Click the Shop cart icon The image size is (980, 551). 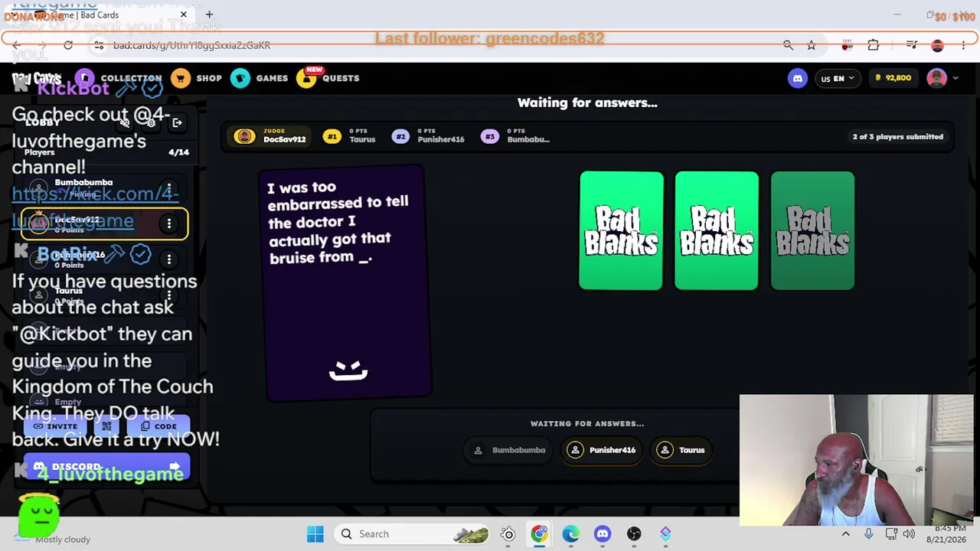pos(181,78)
